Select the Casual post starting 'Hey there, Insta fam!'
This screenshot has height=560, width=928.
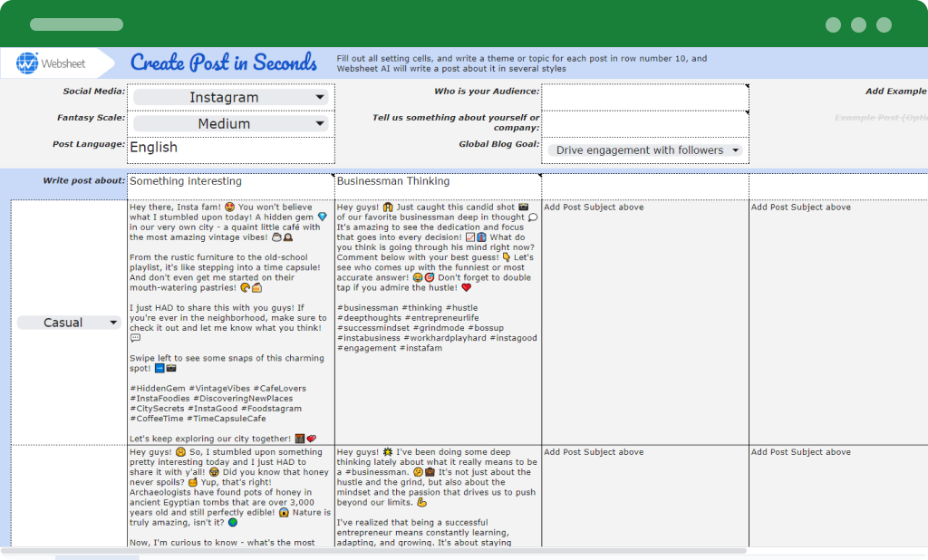click(231, 323)
